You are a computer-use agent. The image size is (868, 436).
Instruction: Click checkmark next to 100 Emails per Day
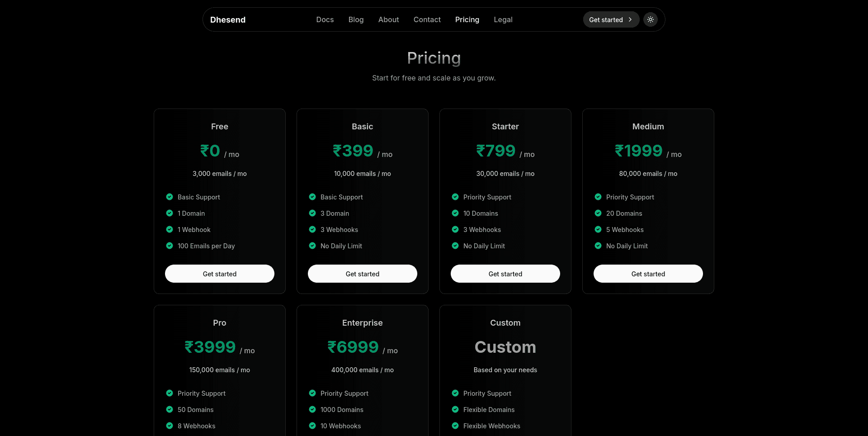pyautogui.click(x=170, y=246)
